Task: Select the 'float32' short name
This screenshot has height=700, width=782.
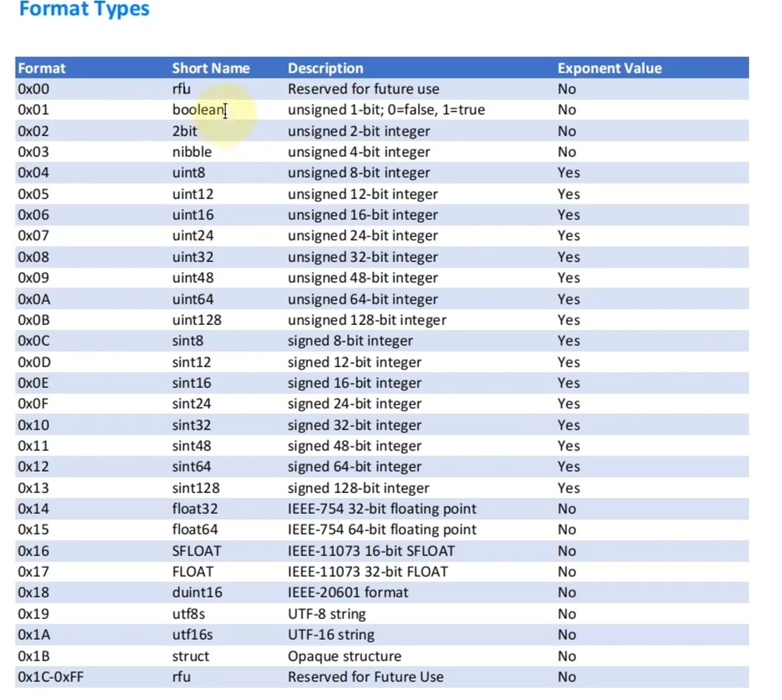Action: [195, 509]
